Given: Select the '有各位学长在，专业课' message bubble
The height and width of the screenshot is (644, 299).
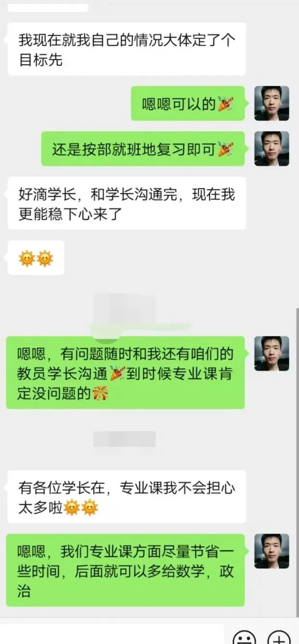Looking at the screenshot, I should click(126, 497).
